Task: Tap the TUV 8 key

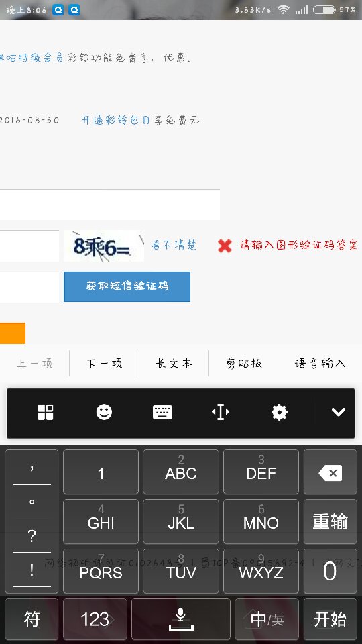Action: (181, 571)
